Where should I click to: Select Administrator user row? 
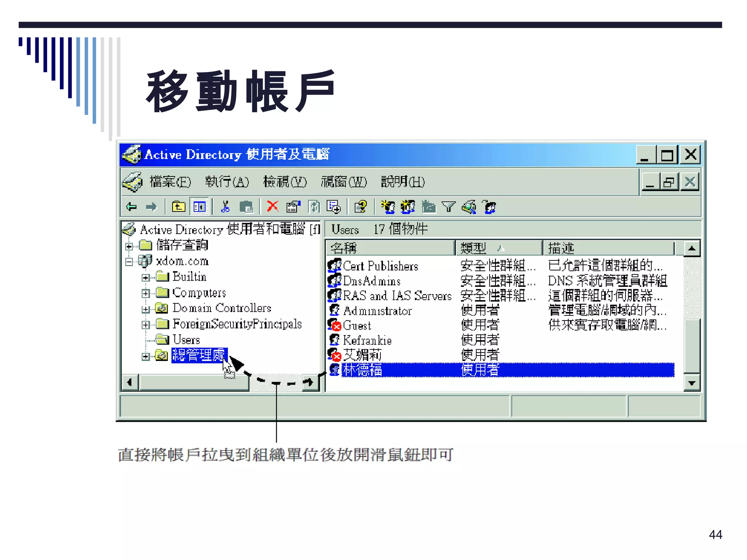500,311
